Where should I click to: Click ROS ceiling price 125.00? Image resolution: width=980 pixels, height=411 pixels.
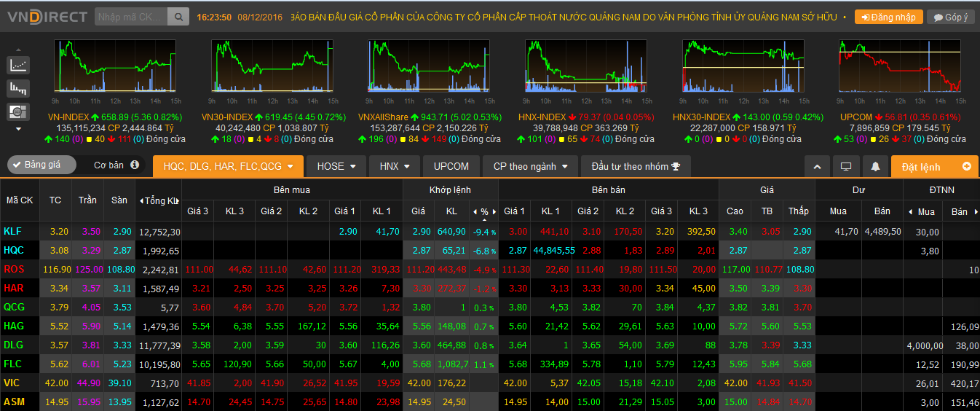(x=87, y=269)
